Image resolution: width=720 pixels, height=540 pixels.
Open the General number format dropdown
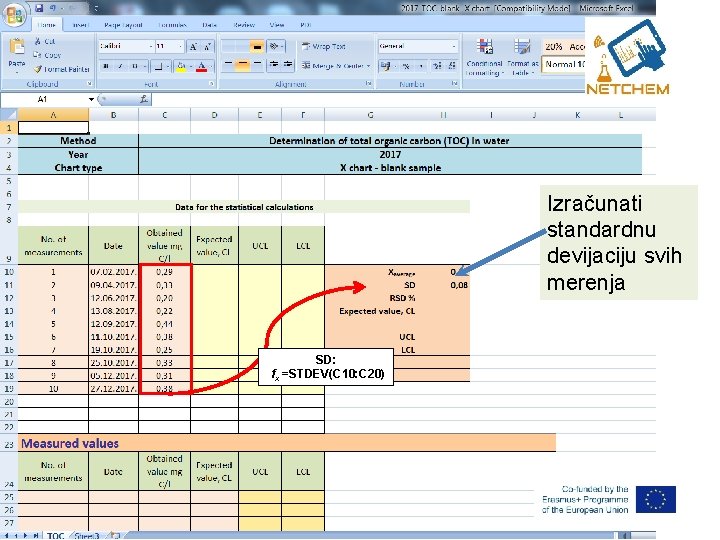454,46
